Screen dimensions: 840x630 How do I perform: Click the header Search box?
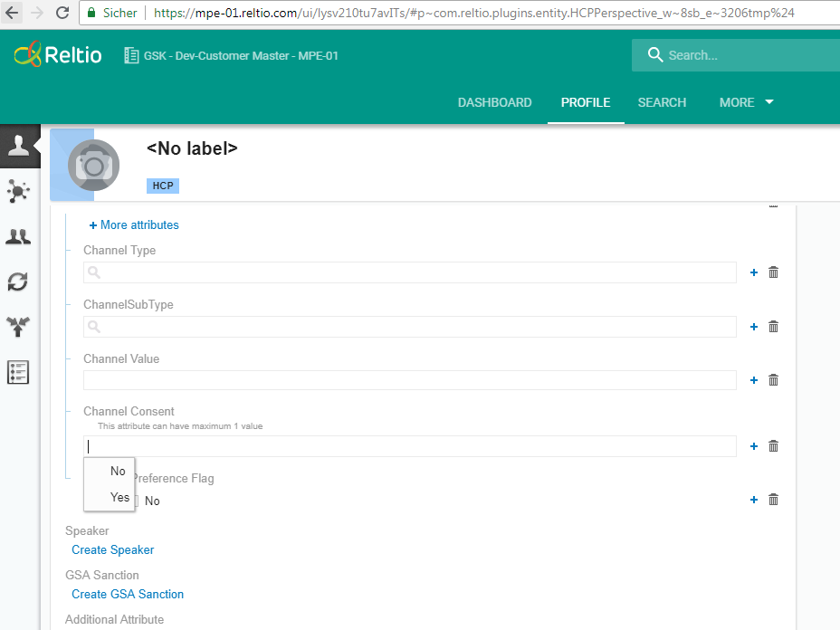[x=736, y=55]
